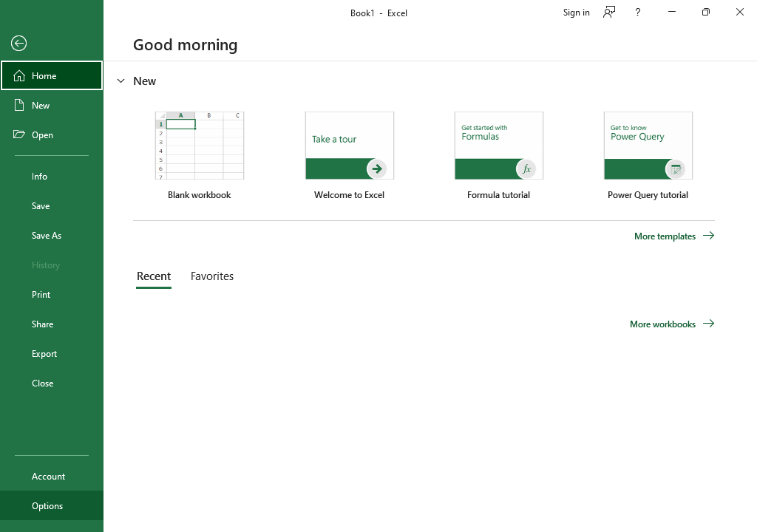Open the Save As page

pos(52,236)
